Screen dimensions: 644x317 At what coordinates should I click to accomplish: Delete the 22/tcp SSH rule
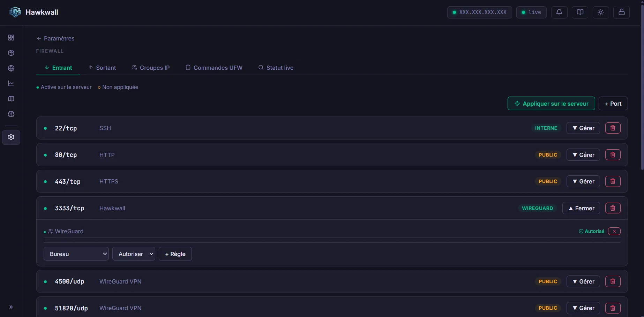(613, 128)
